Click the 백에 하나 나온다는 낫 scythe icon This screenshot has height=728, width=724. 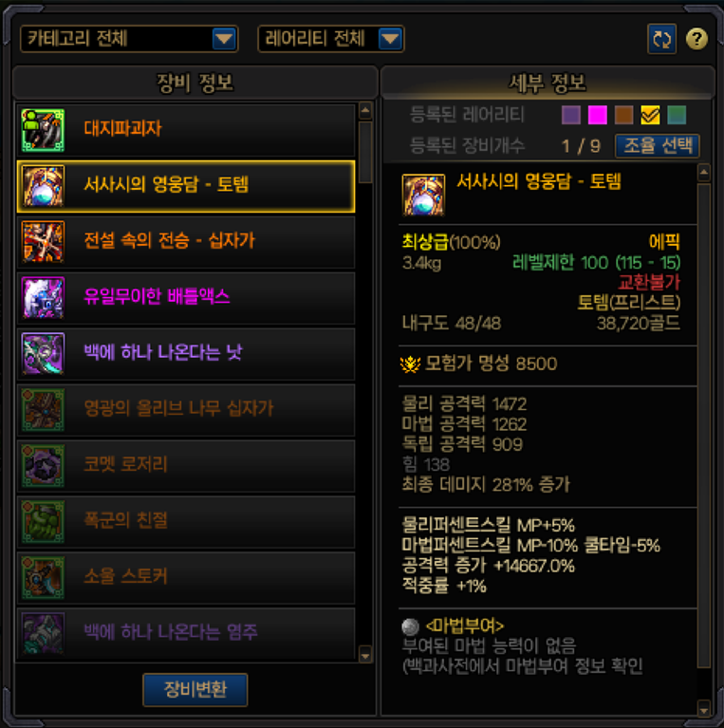43,353
